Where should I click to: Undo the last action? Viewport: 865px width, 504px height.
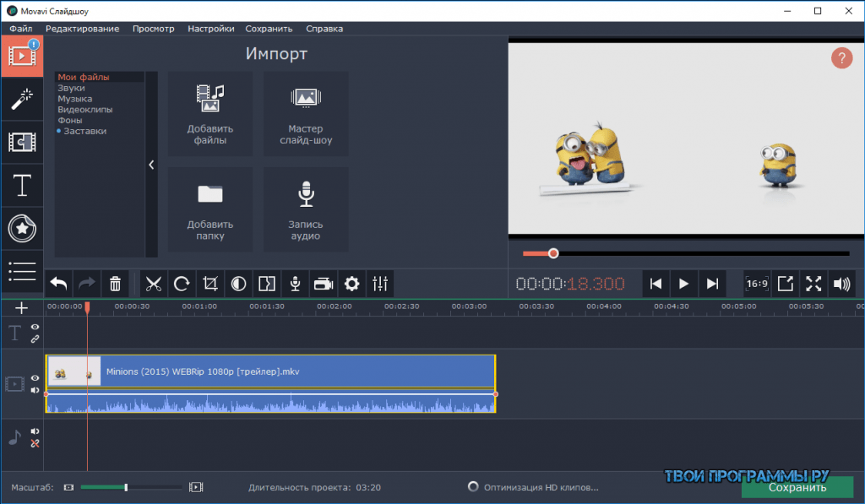58,284
